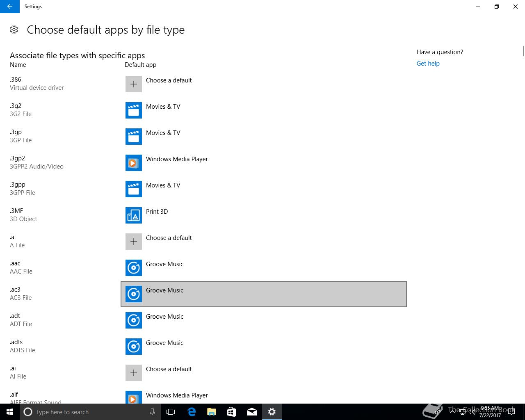Click the Movies & TV icon for .3gp
The width and height of the screenshot is (525, 420).
point(134,137)
